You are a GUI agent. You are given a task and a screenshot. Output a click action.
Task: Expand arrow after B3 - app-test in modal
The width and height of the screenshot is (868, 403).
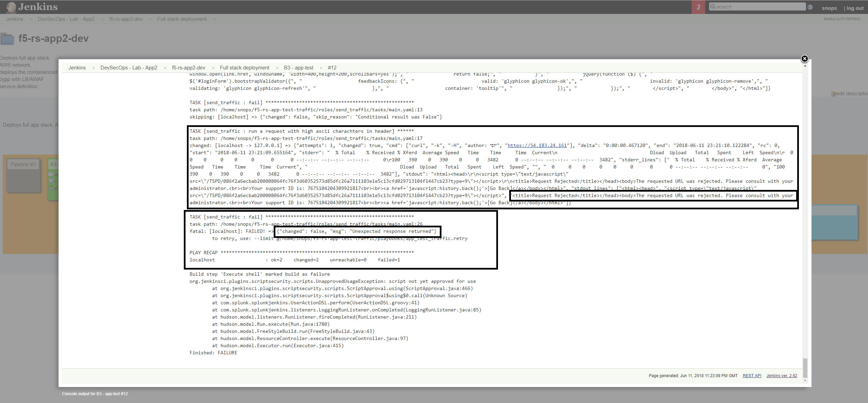[321, 68]
